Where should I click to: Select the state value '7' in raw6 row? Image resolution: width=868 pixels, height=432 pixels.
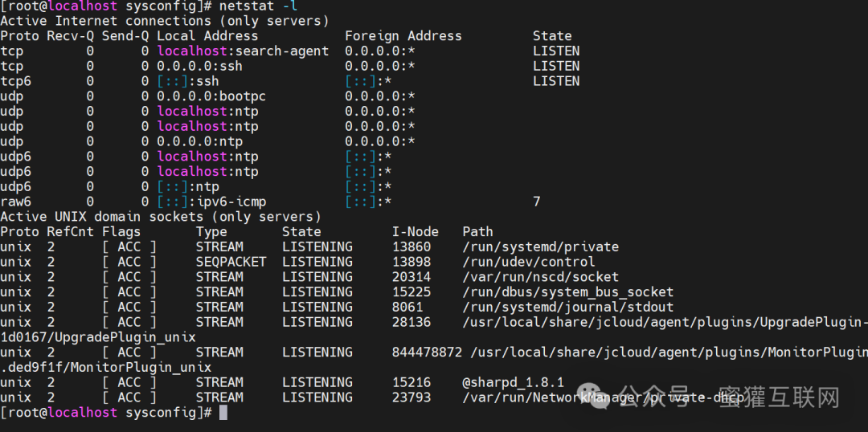click(536, 202)
